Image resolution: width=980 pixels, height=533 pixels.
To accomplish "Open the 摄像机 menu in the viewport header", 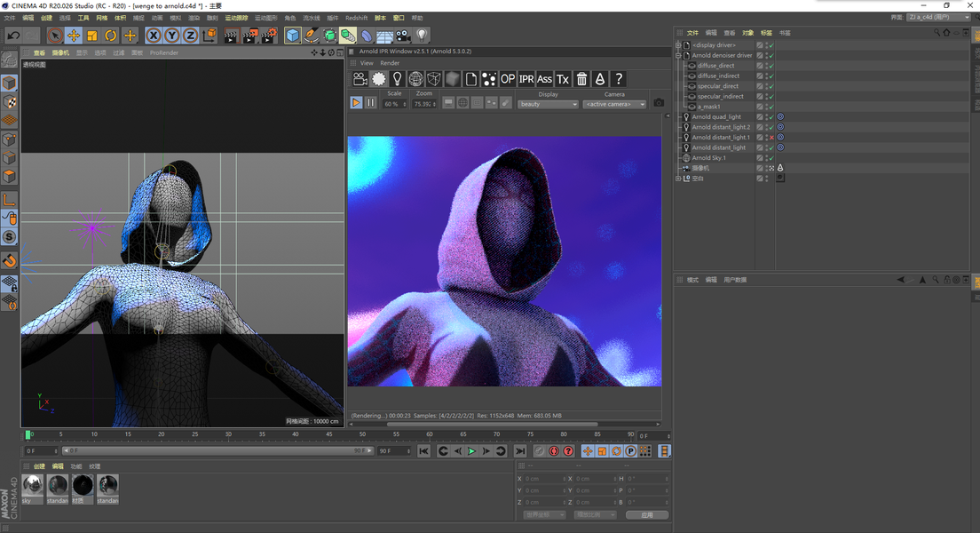I will click(x=60, y=53).
